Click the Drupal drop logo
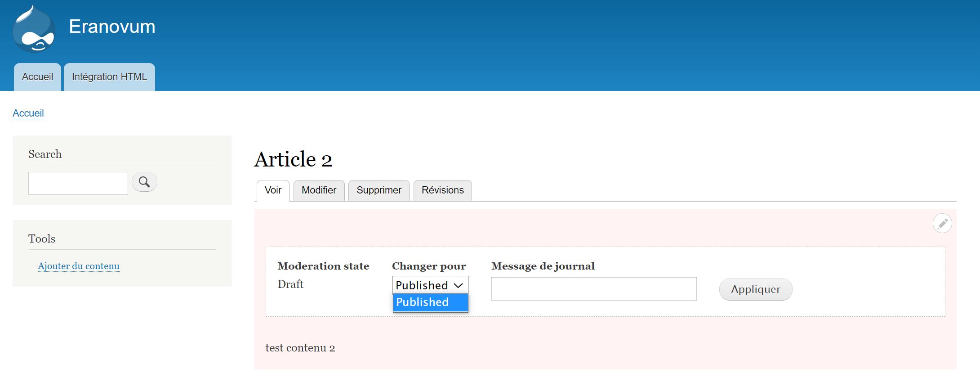This screenshot has width=980, height=378. click(x=34, y=29)
